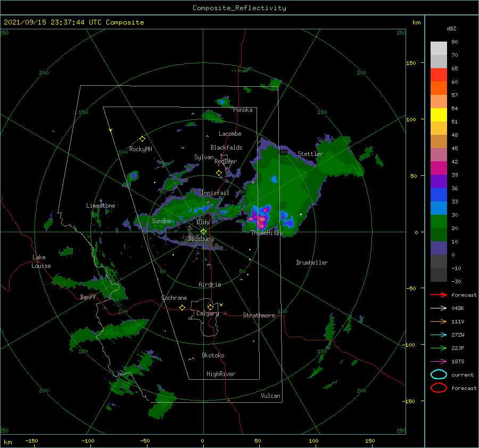
Task: Click the ThreeHills town label
Action: [x=267, y=233]
